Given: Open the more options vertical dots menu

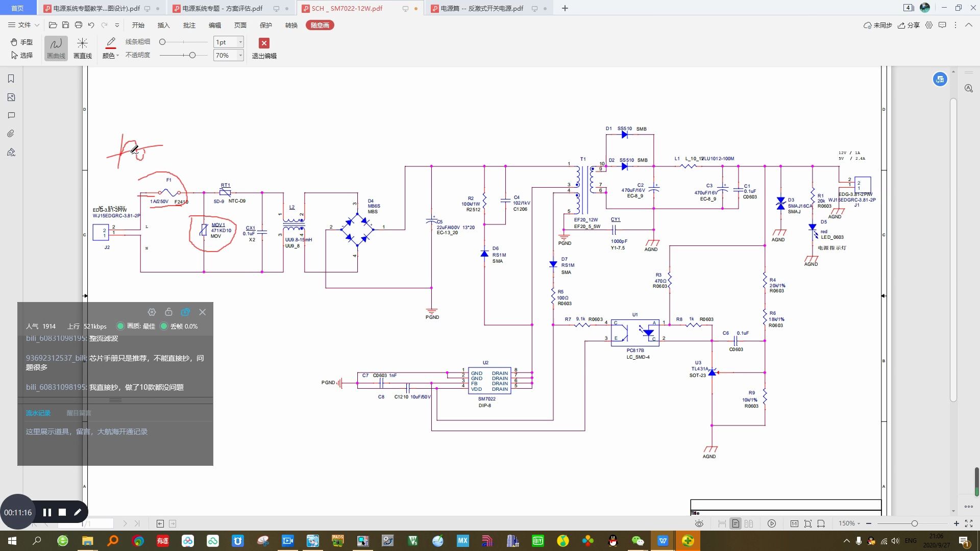Looking at the screenshot, I should (x=955, y=25).
